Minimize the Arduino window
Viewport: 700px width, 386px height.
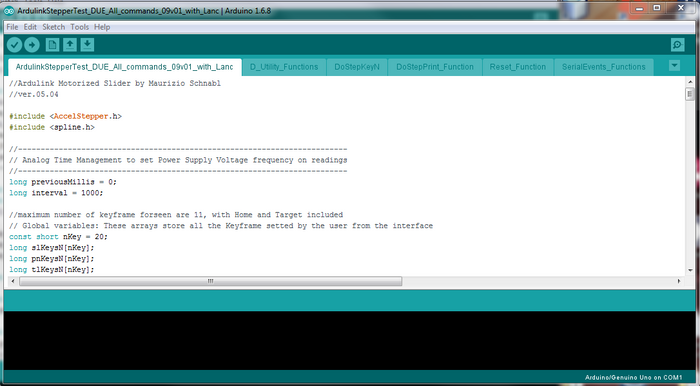point(639,8)
